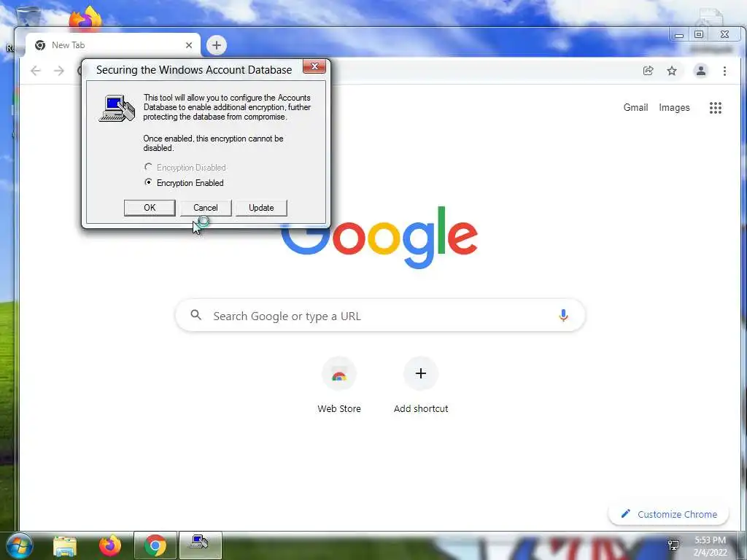Open Windows Explorer from the taskbar
The image size is (747, 560).
[x=65, y=546]
